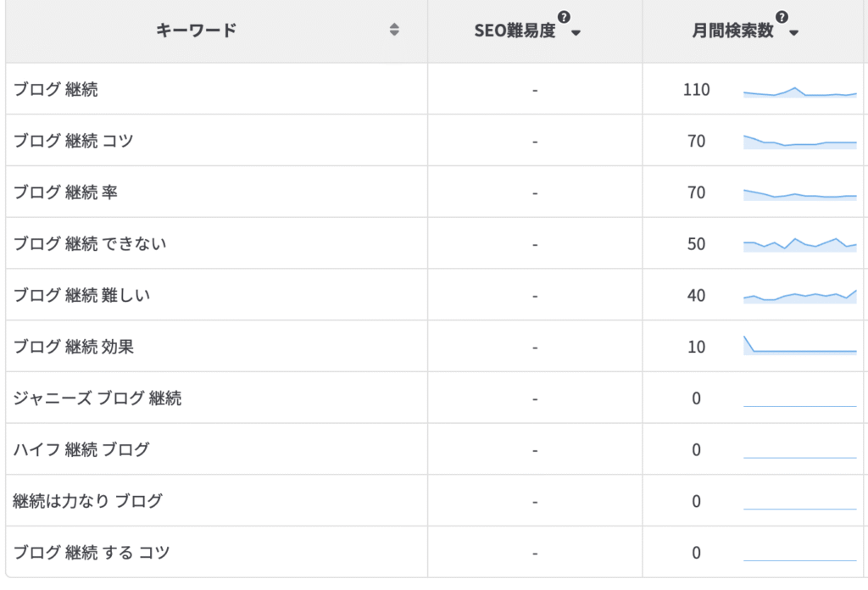Open trend chart for ブログ 継続 コツ
The height and width of the screenshot is (590, 868).
[x=800, y=142]
